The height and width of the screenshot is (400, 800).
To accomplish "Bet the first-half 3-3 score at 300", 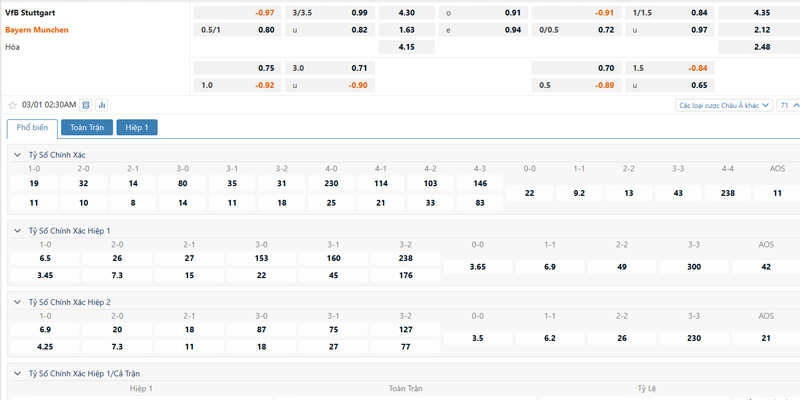I will (x=694, y=267).
